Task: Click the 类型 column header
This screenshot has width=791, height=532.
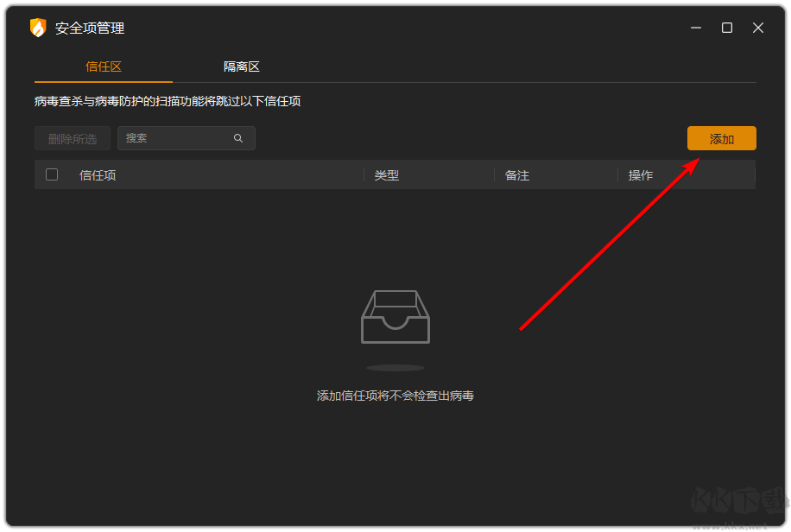Action: [387, 174]
